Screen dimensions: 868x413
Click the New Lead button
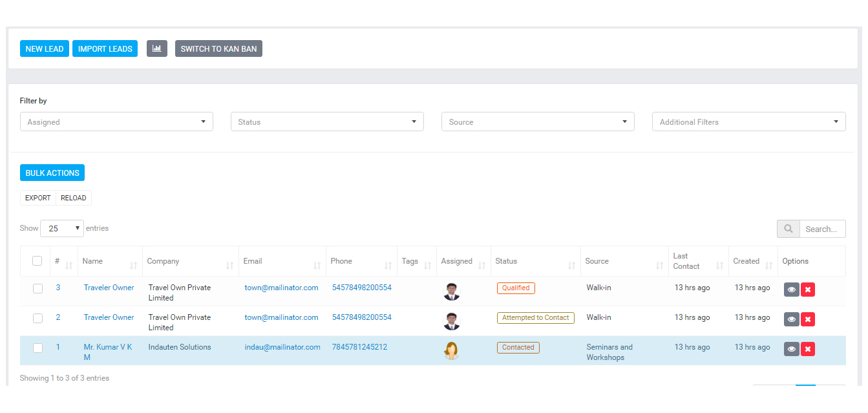click(45, 48)
